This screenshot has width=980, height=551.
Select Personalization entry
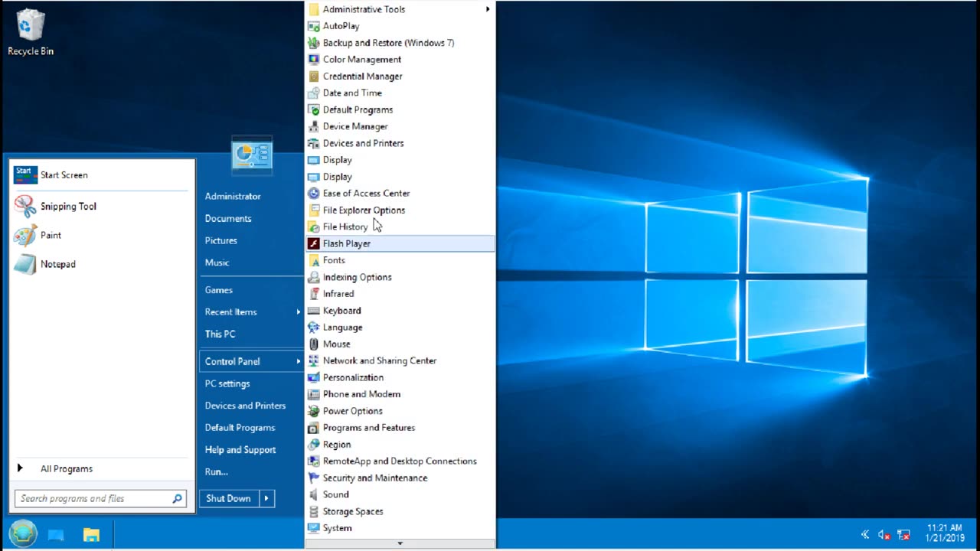click(x=353, y=377)
